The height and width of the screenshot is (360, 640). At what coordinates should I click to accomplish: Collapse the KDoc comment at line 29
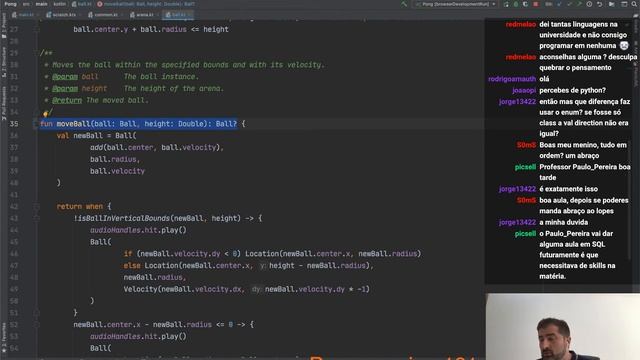[36, 53]
